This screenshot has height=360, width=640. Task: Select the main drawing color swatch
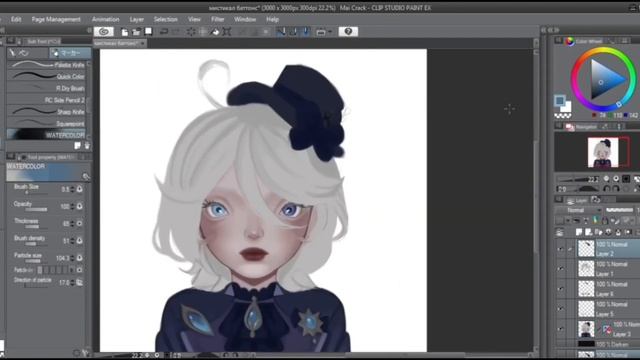[560, 100]
